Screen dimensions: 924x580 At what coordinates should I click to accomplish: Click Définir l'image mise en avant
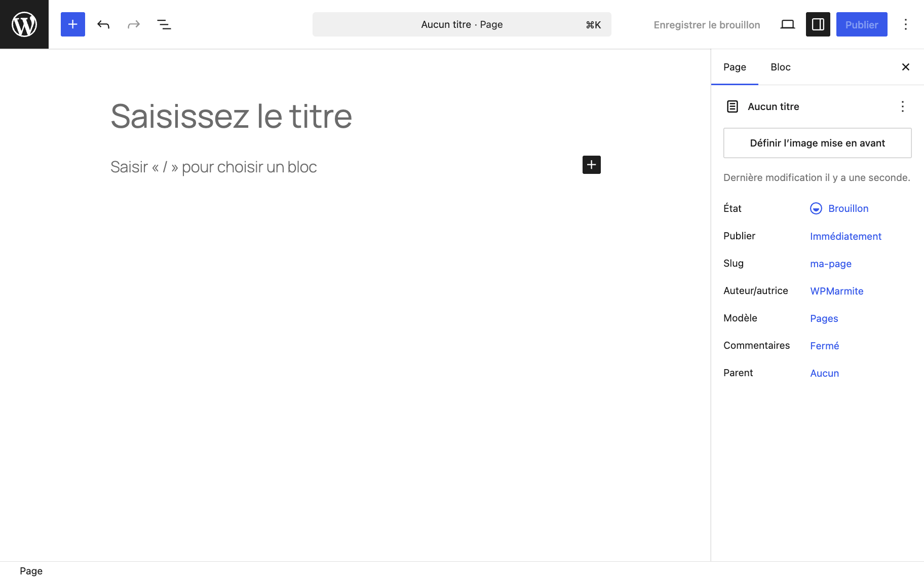pyautogui.click(x=818, y=143)
